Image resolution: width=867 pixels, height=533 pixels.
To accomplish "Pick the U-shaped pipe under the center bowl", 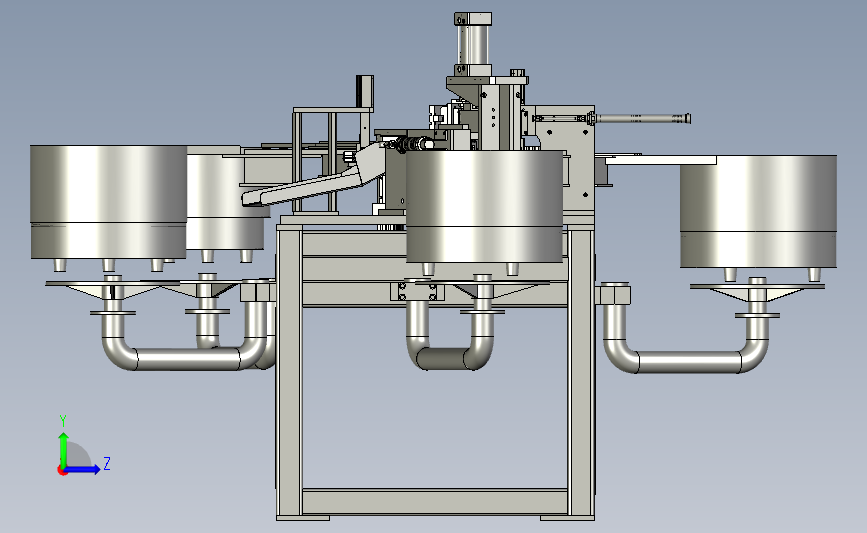I will point(450,358).
